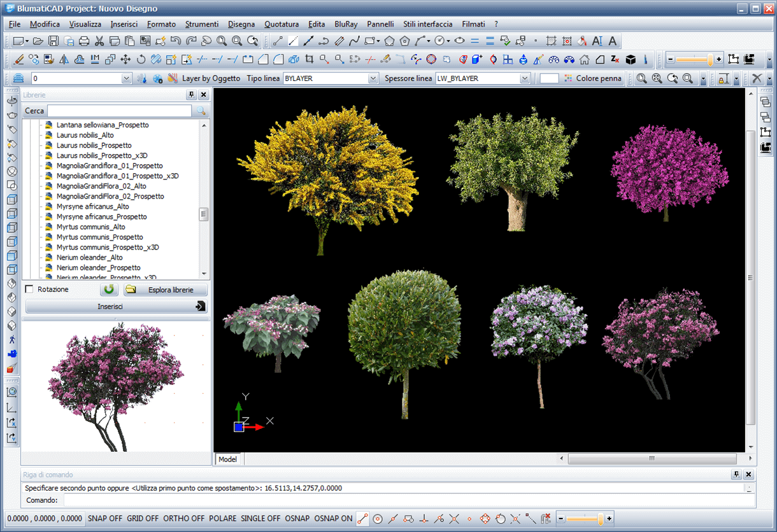
Task: Print the drawing using printer icon
Action: tap(84, 41)
